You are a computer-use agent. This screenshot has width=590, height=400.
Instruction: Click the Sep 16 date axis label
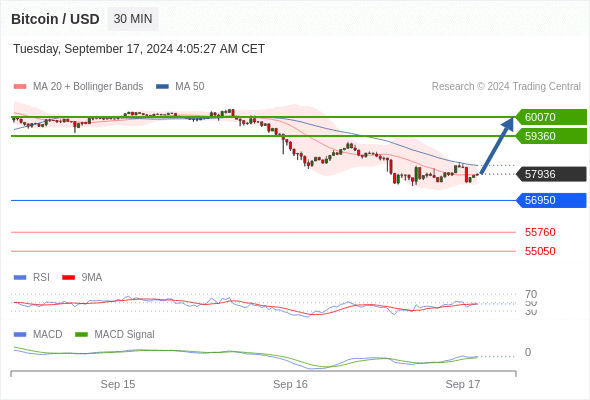click(x=290, y=384)
